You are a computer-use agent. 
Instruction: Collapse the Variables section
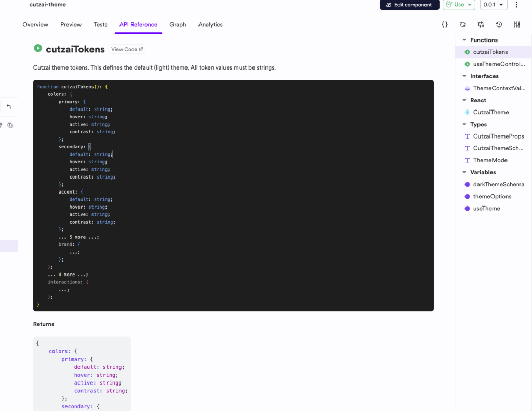tap(464, 172)
